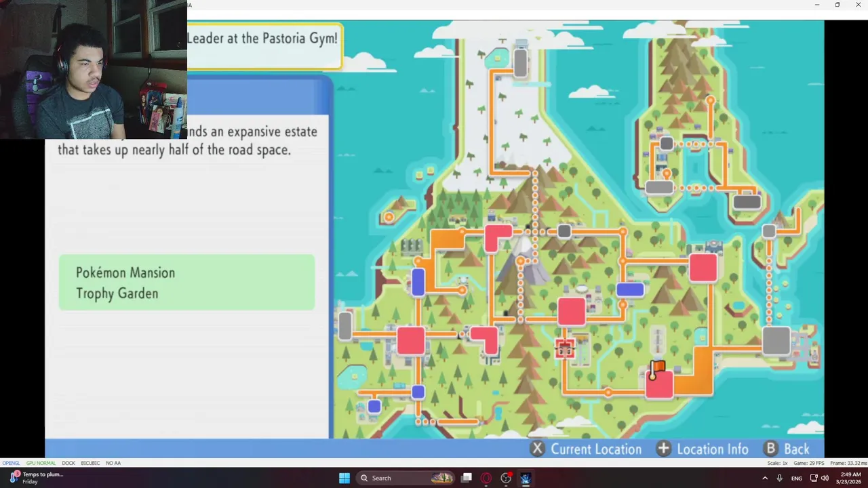
Task: Click the Game: 29 FPS readout
Action: click(x=810, y=463)
